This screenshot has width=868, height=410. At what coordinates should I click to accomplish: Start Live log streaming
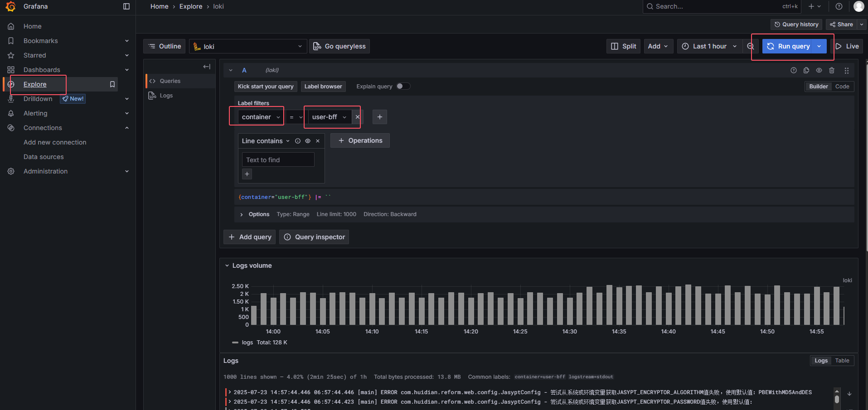click(x=847, y=46)
